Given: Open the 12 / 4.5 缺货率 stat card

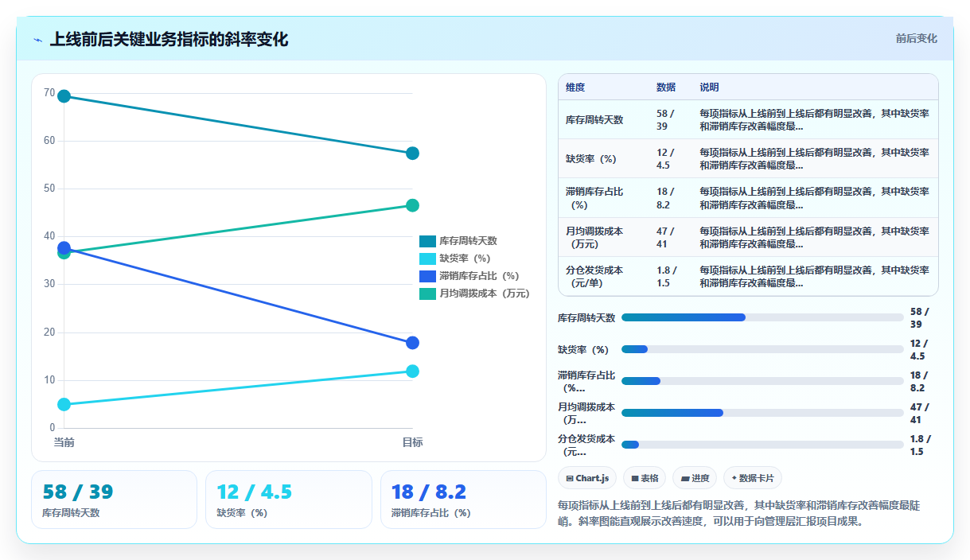Looking at the screenshot, I should click(x=289, y=500).
